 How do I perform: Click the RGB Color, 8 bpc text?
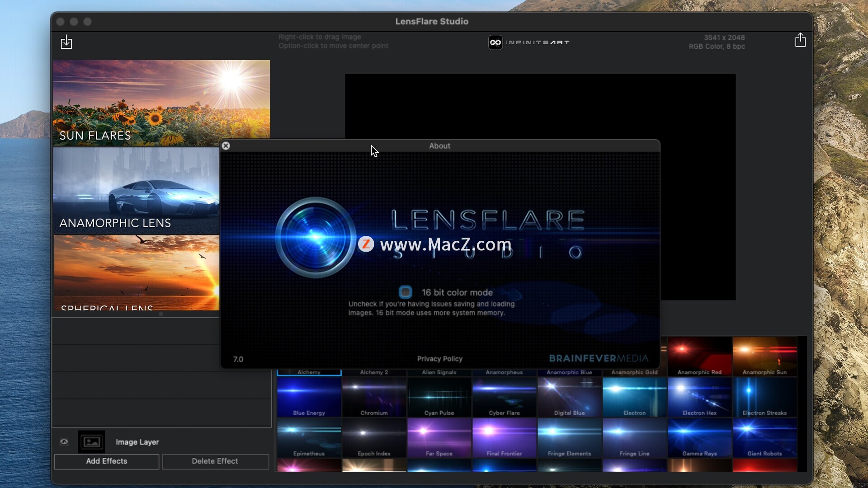[717, 47]
